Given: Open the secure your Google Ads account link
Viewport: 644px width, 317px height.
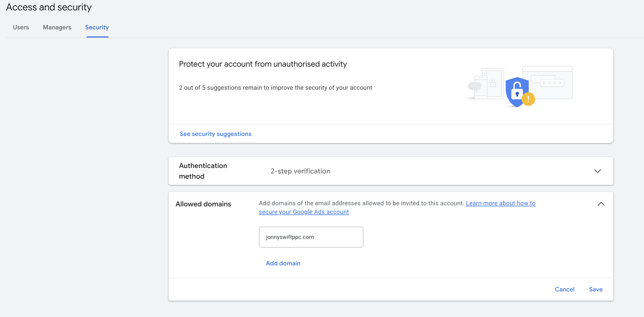Looking at the screenshot, I should pyautogui.click(x=304, y=212).
